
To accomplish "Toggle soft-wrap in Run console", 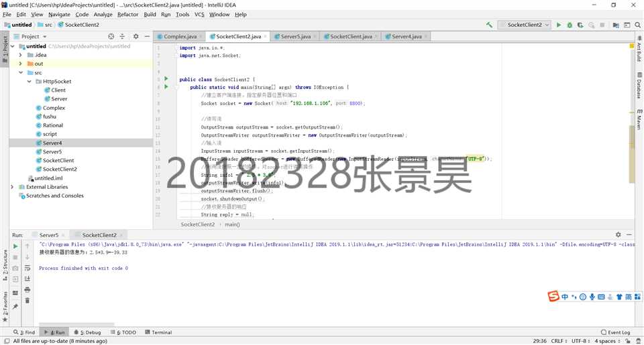I will coord(27,268).
